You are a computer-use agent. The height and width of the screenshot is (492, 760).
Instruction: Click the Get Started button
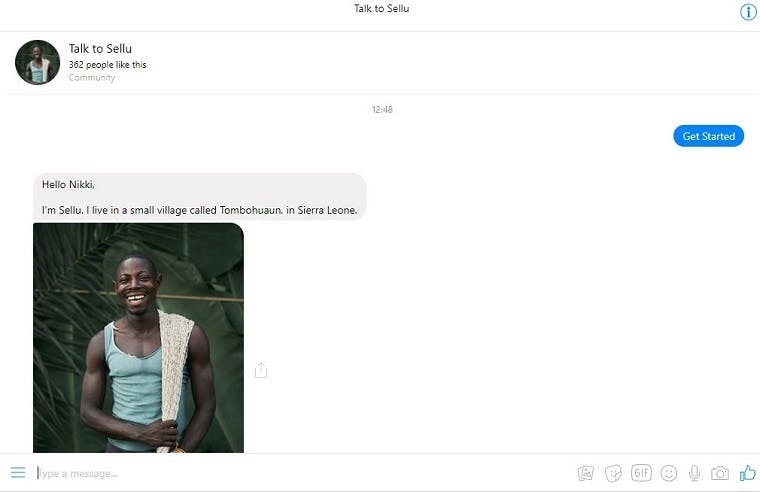(708, 136)
